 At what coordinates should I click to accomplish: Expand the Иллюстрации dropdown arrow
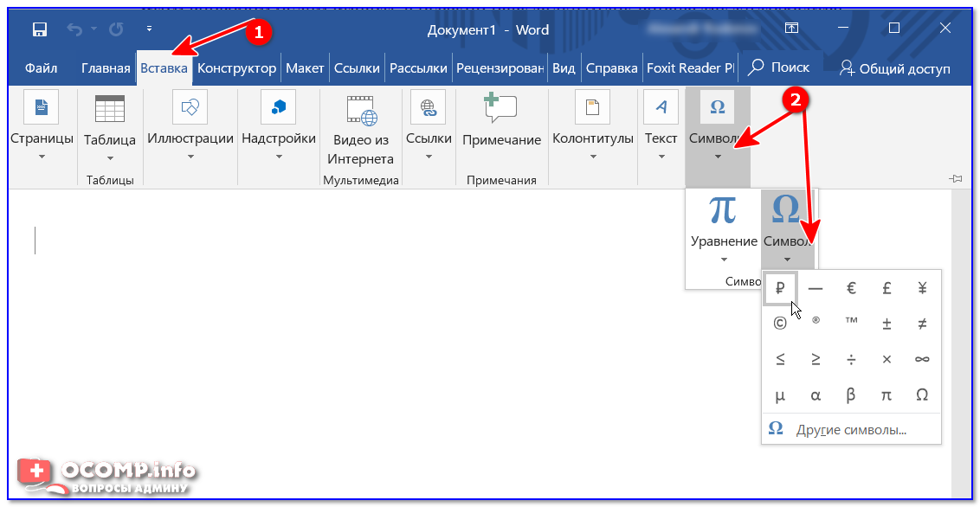[x=190, y=157]
